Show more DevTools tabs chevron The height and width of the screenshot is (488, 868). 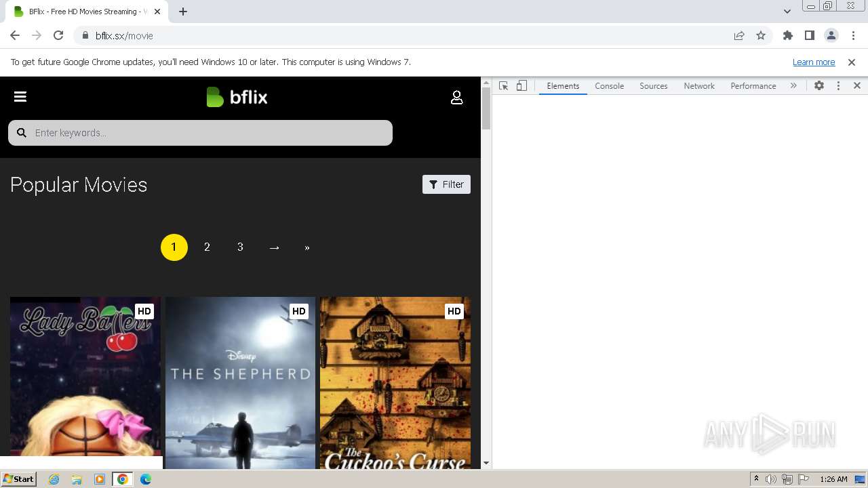[793, 86]
